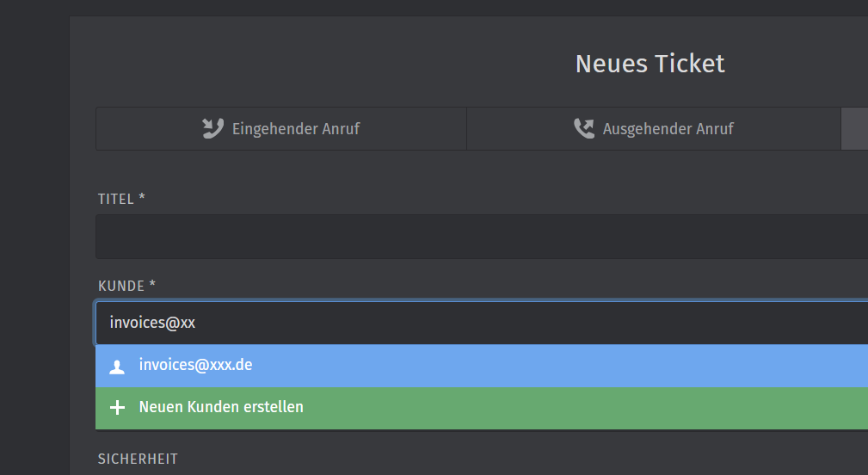This screenshot has height=475, width=868.
Task: Focus the Titel input field
Action: coord(482,237)
